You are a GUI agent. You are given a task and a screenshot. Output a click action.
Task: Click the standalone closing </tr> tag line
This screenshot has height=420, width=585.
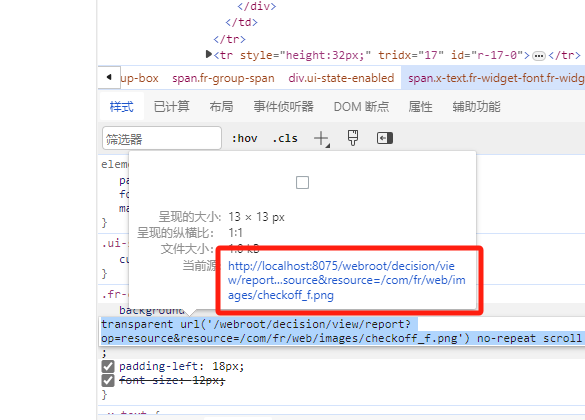tap(229, 39)
